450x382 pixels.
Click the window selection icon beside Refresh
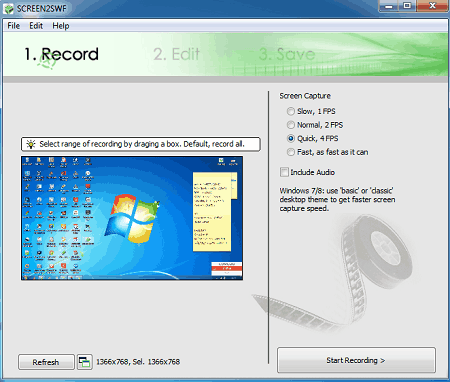(x=85, y=362)
